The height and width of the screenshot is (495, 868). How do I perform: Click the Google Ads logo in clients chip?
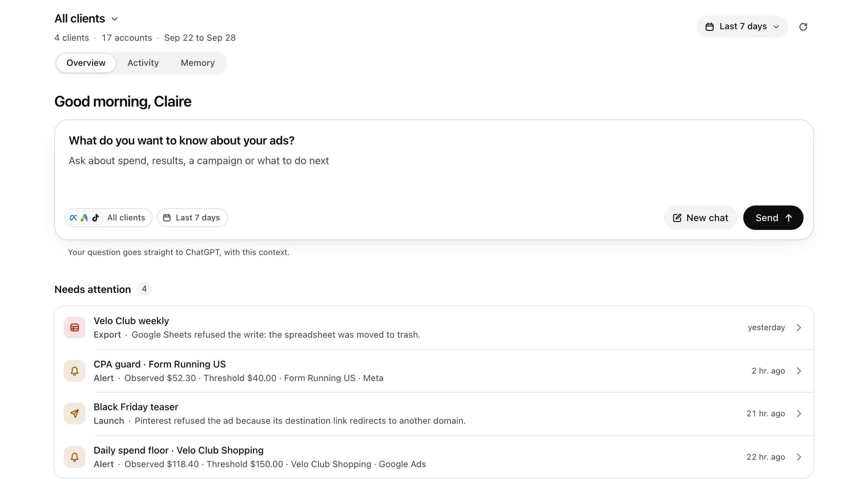click(x=84, y=218)
